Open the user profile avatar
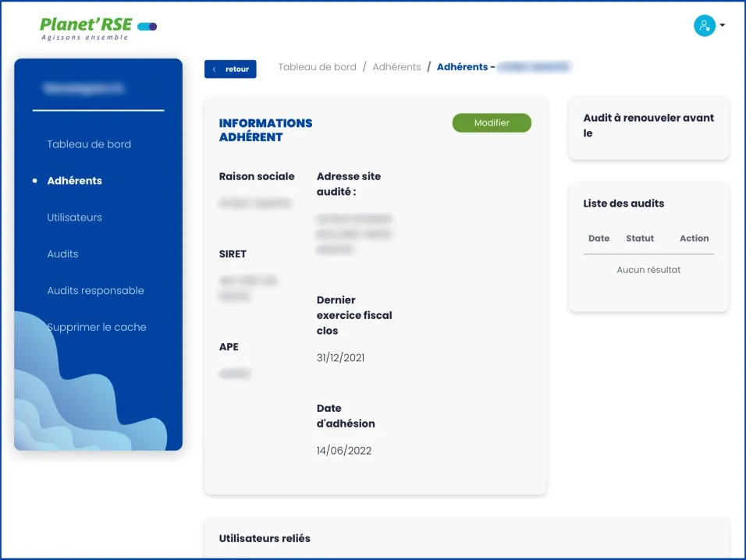The image size is (746, 560). click(704, 26)
